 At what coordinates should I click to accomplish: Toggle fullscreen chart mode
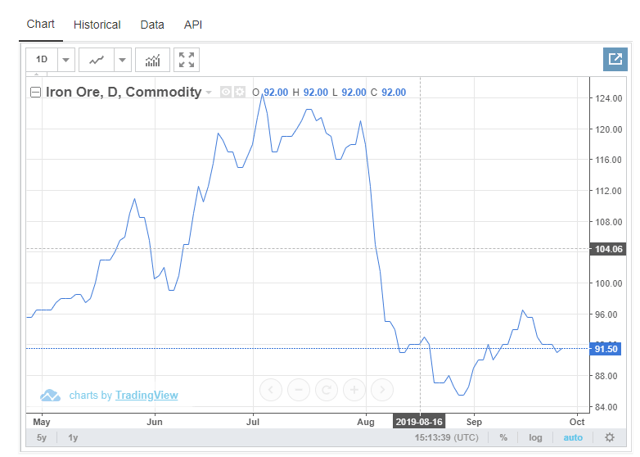point(187,60)
